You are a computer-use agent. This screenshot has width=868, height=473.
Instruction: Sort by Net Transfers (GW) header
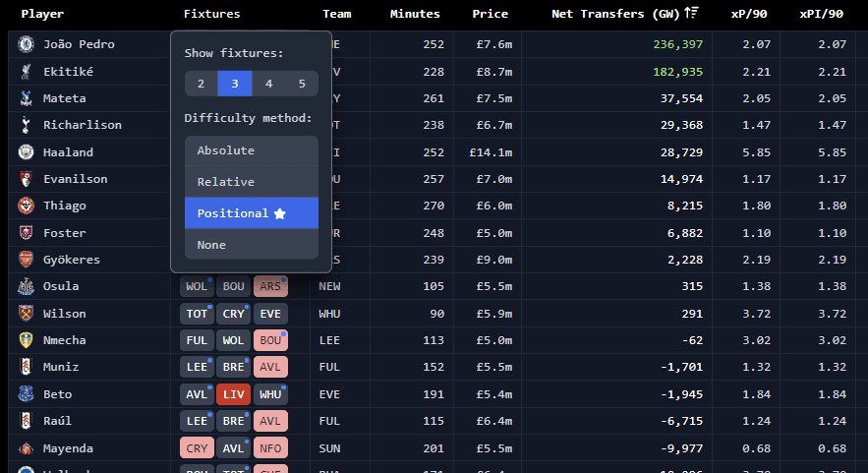tap(615, 14)
